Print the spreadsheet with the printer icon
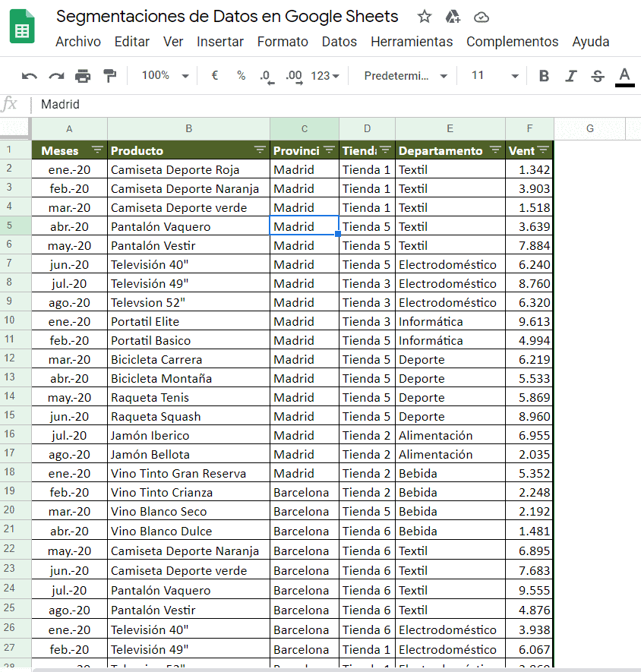Viewport: 641px width, 672px height. [x=83, y=76]
